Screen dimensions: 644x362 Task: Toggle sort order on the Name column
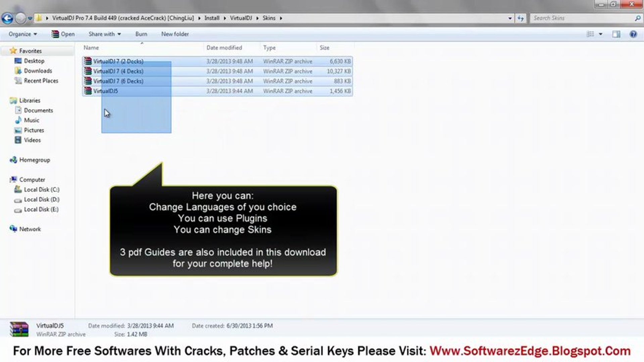[x=91, y=48]
